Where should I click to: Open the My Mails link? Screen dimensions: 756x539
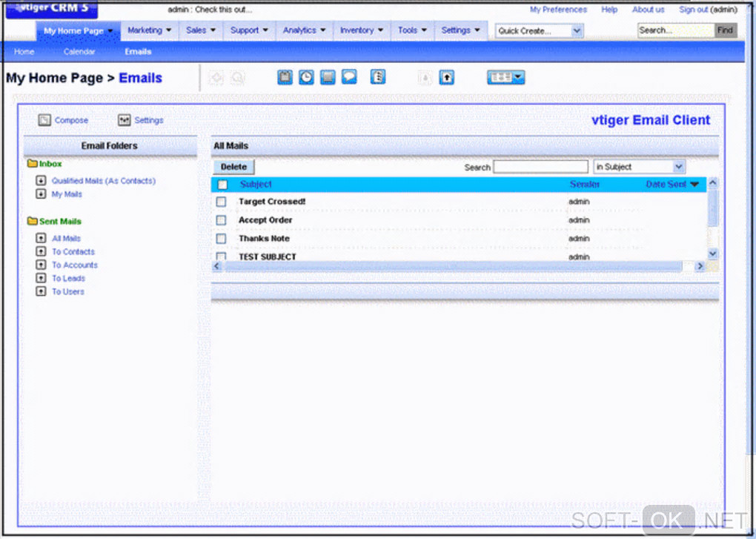(x=67, y=194)
